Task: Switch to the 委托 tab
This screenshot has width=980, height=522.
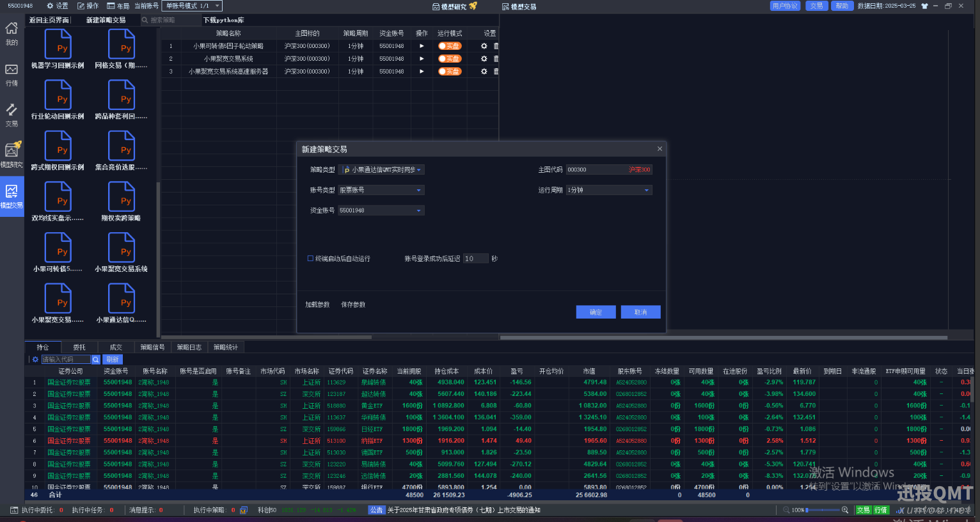Action: click(x=79, y=347)
